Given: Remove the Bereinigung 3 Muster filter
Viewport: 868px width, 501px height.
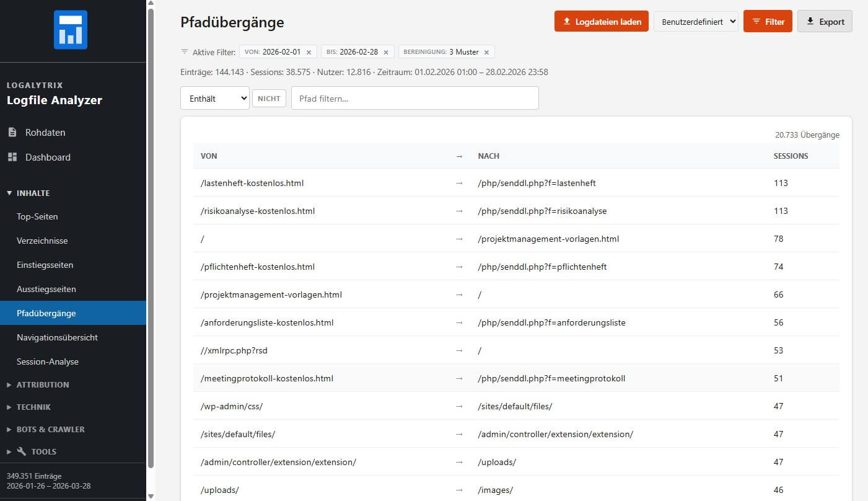Looking at the screenshot, I should pyautogui.click(x=486, y=52).
